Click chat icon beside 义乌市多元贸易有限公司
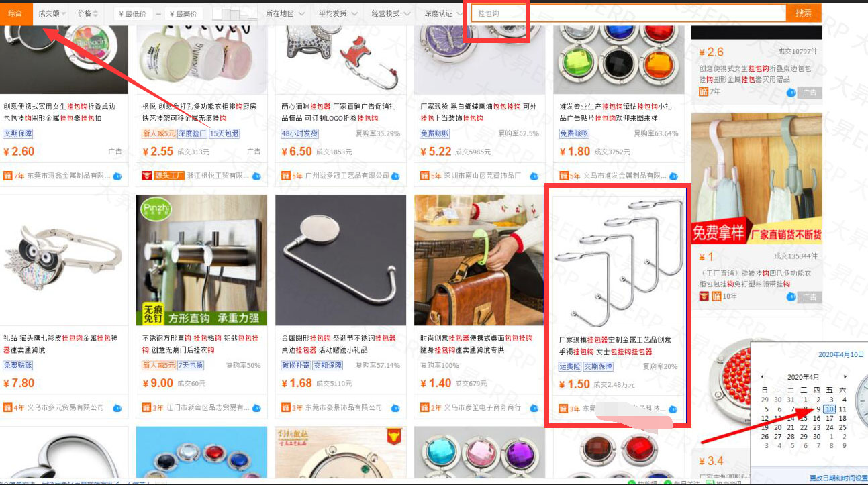The image size is (868, 485). (117, 407)
